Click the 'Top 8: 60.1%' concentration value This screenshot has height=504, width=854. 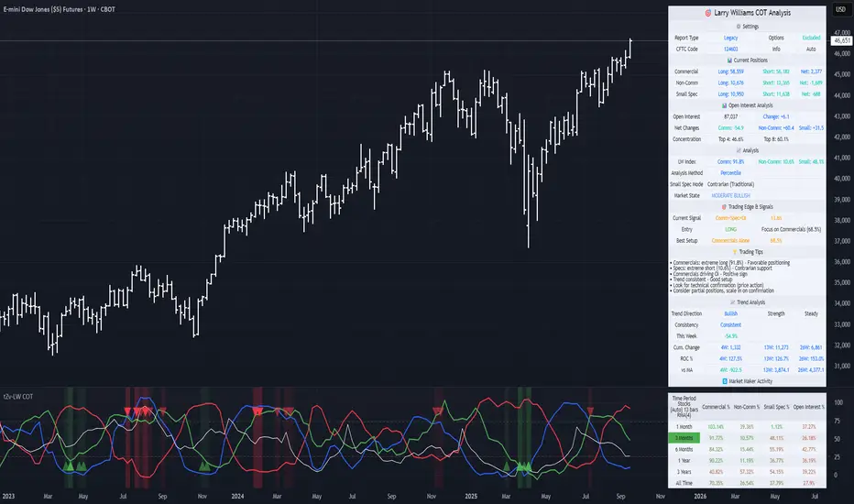[775, 139]
